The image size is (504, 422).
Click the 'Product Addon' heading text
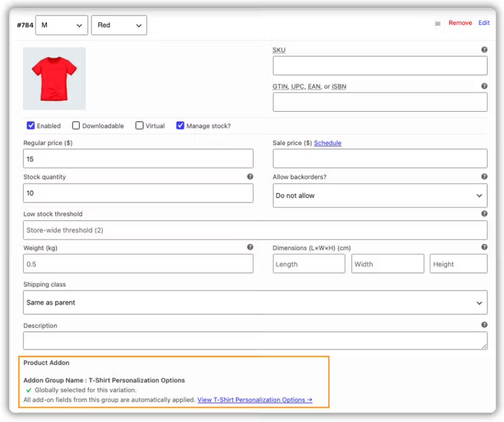46,362
